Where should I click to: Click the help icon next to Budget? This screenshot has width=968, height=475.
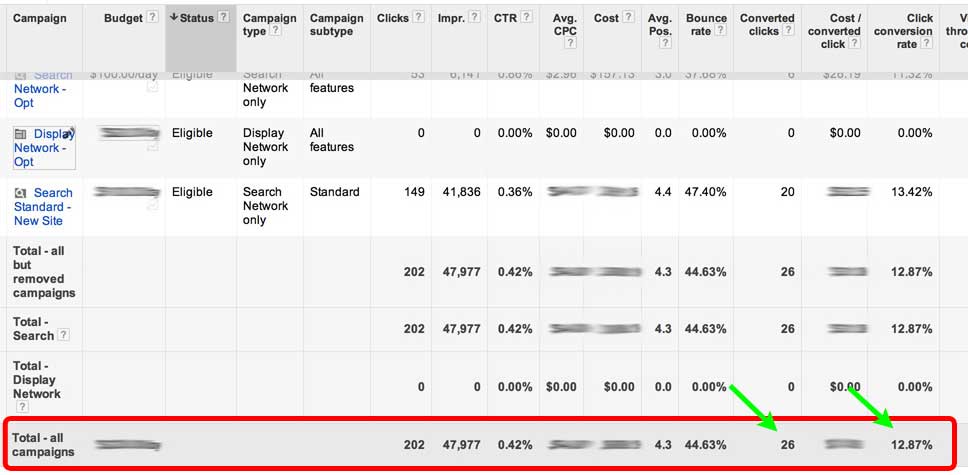tap(153, 18)
